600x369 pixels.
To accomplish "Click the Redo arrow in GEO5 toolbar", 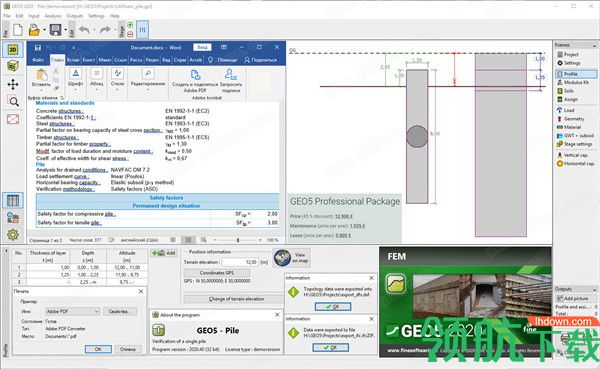I will pyautogui.click(x=105, y=29).
